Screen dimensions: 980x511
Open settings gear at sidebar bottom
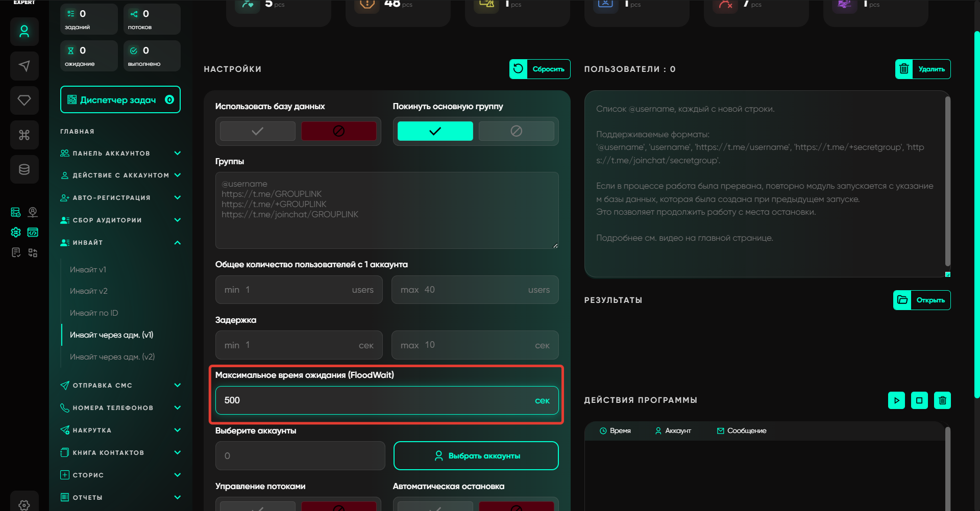pyautogui.click(x=24, y=504)
